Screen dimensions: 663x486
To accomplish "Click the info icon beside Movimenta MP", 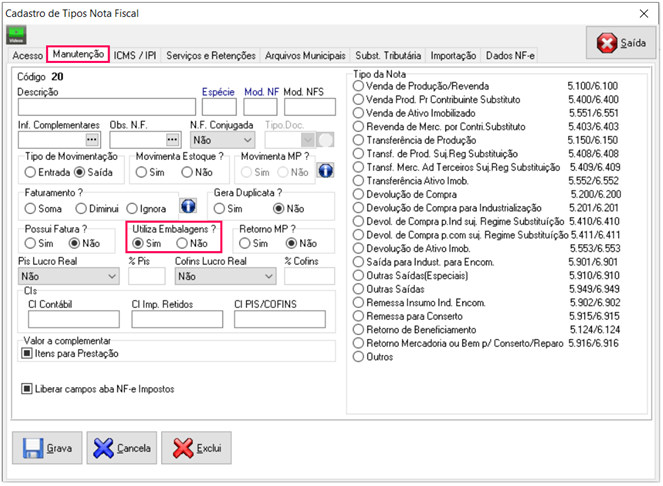I will coord(325,171).
